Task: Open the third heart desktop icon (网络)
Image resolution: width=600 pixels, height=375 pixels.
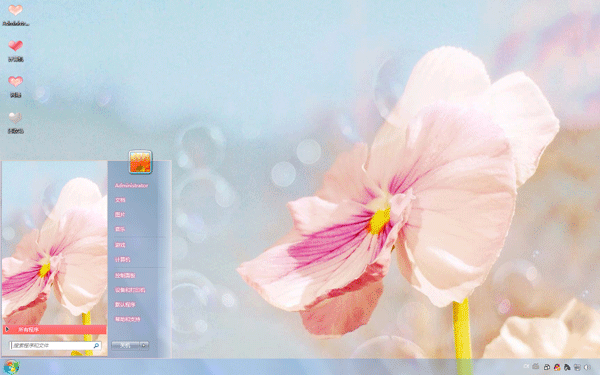Action: [15, 86]
